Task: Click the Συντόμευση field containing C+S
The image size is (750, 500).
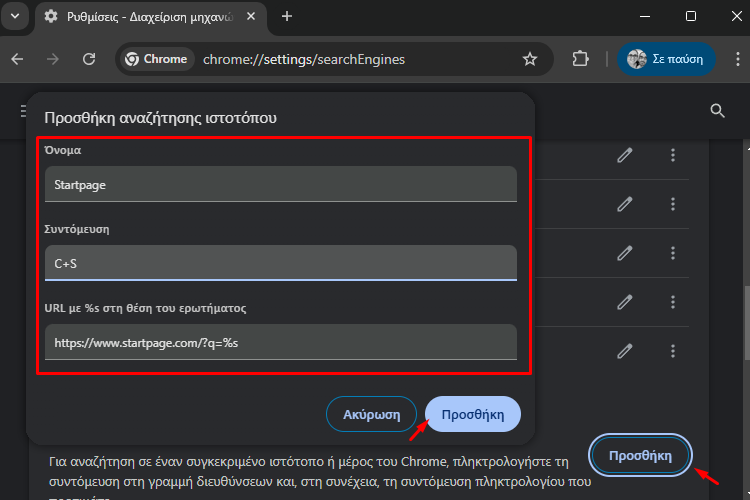Action: (x=281, y=263)
